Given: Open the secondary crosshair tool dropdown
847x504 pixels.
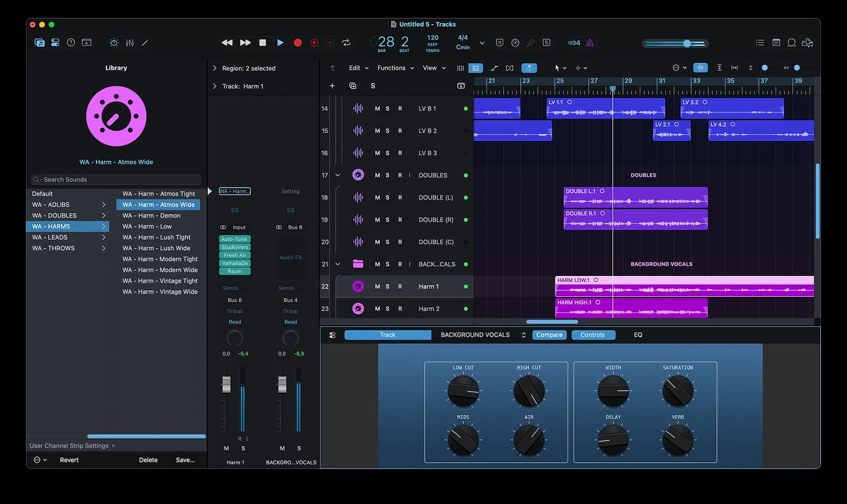Looking at the screenshot, I should (581, 68).
